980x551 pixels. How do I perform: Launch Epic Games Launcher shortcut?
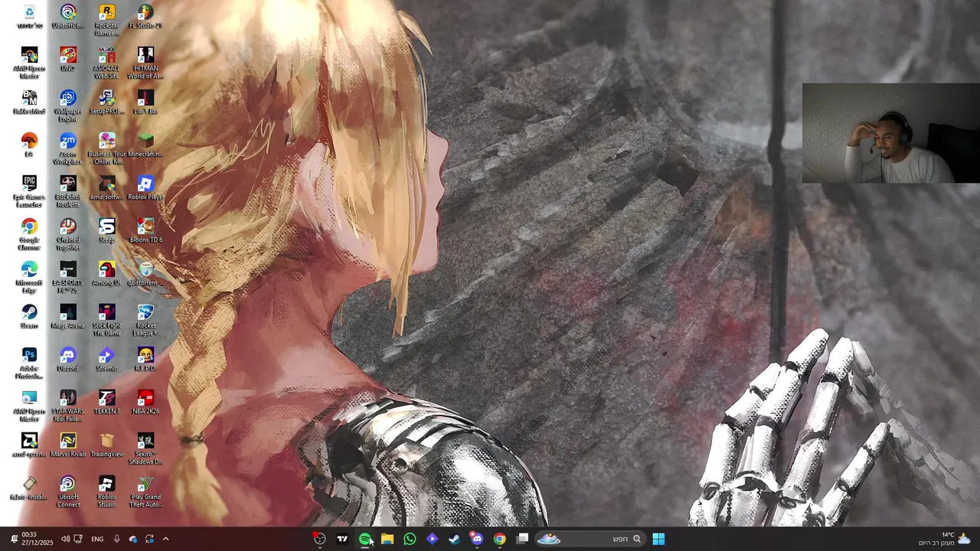point(29,191)
